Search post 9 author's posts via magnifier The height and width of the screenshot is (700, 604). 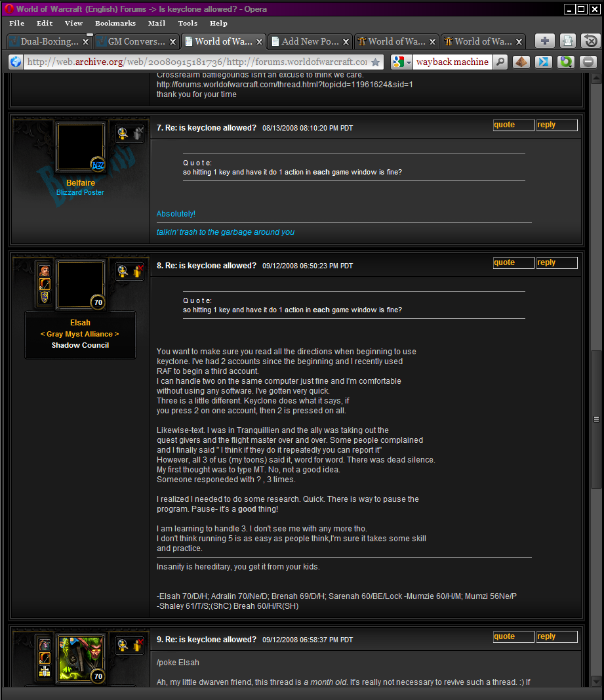pos(123,645)
